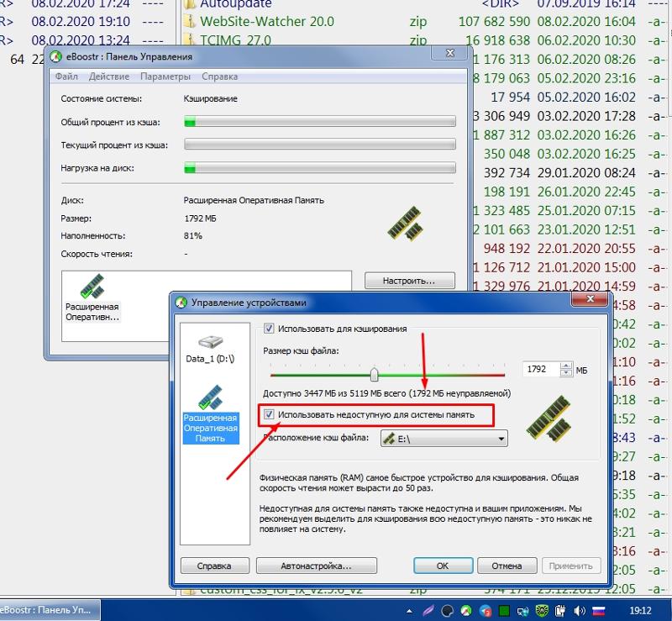This screenshot has width=672, height=621.
Task: Open the eBoostr gauge tray icon
Action: (x=466, y=610)
